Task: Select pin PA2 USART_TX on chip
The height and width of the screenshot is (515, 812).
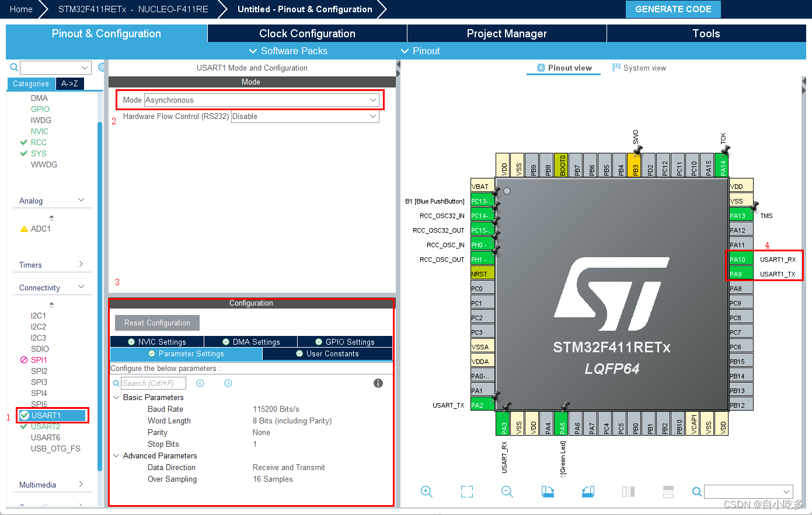Action: point(483,405)
